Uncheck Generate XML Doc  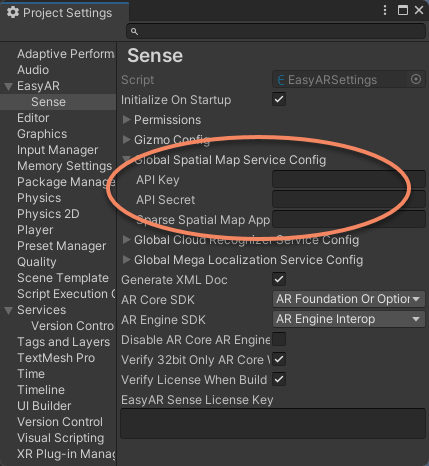[x=279, y=279]
